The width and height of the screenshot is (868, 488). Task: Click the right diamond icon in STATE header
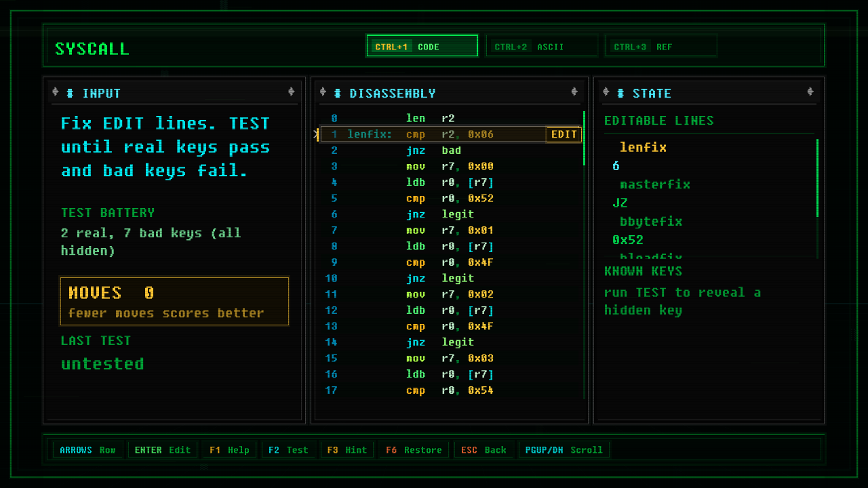(x=810, y=92)
